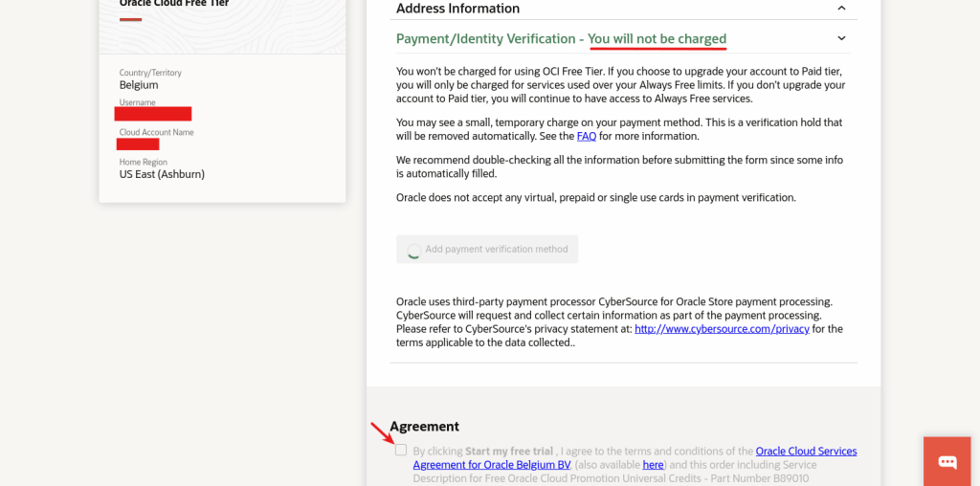This screenshot has width=980, height=486.
Task: Select the US East (Ashburn) home region
Action: (x=162, y=174)
